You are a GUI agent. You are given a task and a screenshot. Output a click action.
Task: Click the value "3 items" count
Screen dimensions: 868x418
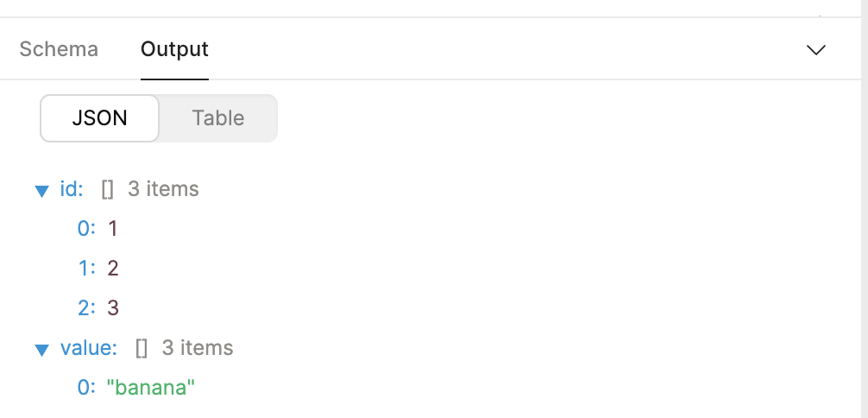[x=198, y=348]
